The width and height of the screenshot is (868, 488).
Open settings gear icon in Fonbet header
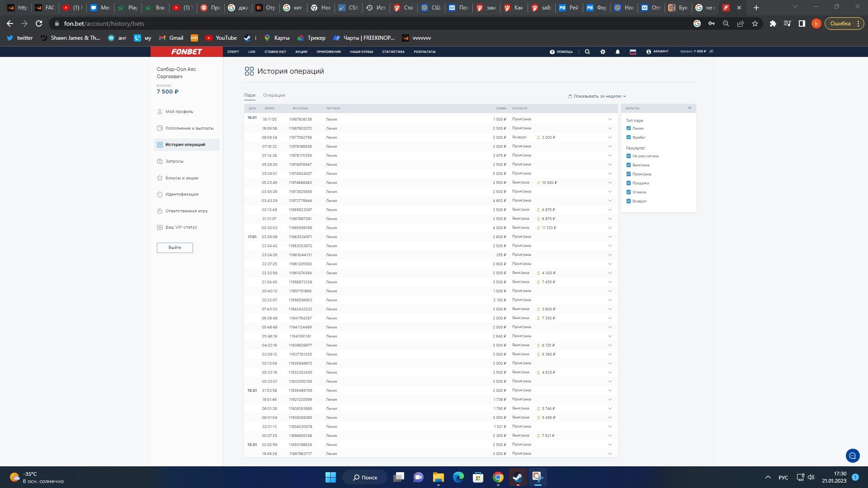(x=603, y=52)
